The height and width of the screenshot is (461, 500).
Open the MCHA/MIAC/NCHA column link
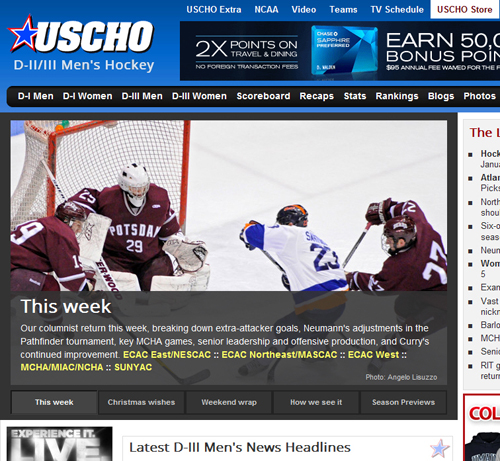tap(62, 367)
